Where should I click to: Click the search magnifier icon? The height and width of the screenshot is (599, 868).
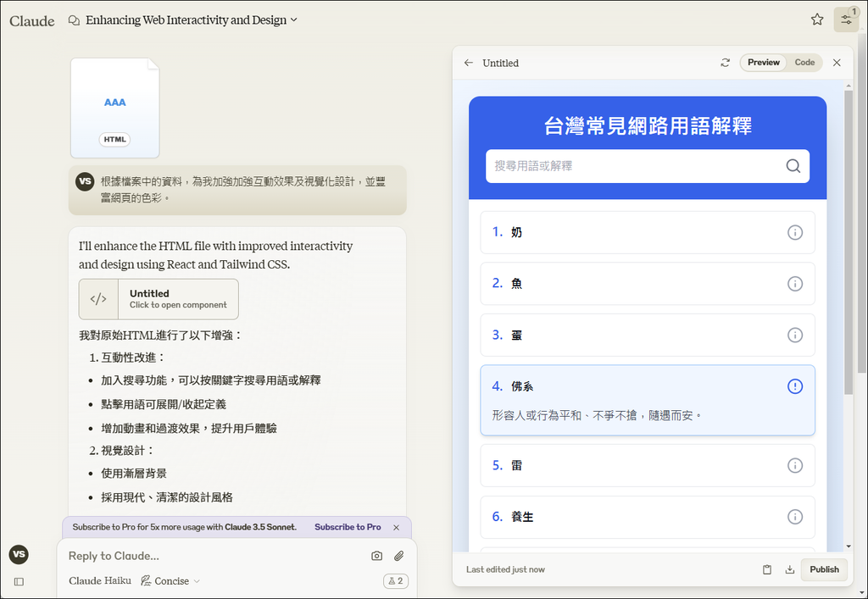point(793,166)
